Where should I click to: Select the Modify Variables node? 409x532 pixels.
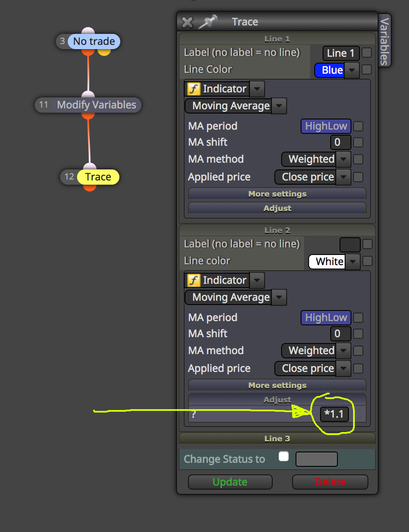(97, 105)
